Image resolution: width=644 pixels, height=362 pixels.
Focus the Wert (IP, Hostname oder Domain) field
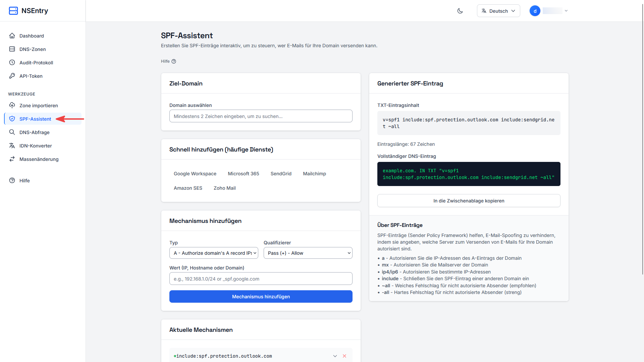pyautogui.click(x=261, y=279)
